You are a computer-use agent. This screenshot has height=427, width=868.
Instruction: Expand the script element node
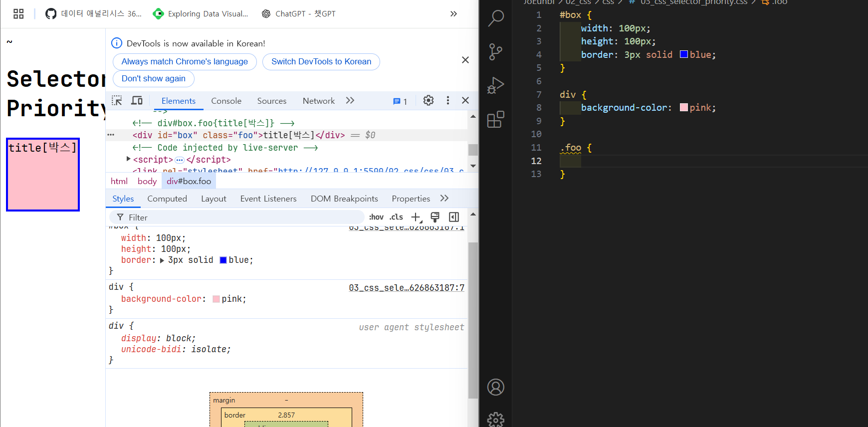[129, 159]
